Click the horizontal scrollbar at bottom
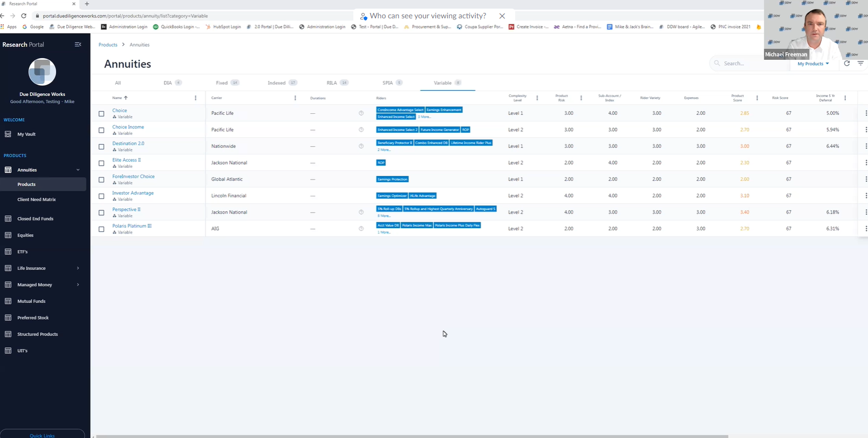The width and height of the screenshot is (868, 438). [x=412, y=436]
